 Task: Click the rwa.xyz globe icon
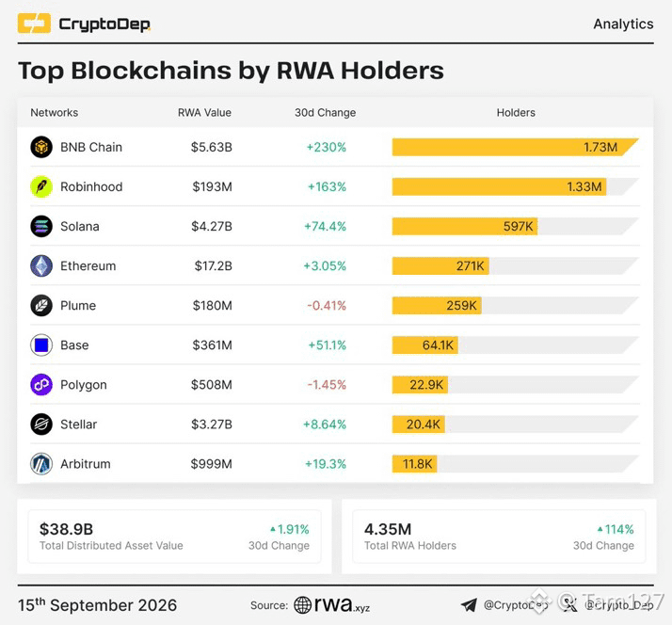(302, 605)
